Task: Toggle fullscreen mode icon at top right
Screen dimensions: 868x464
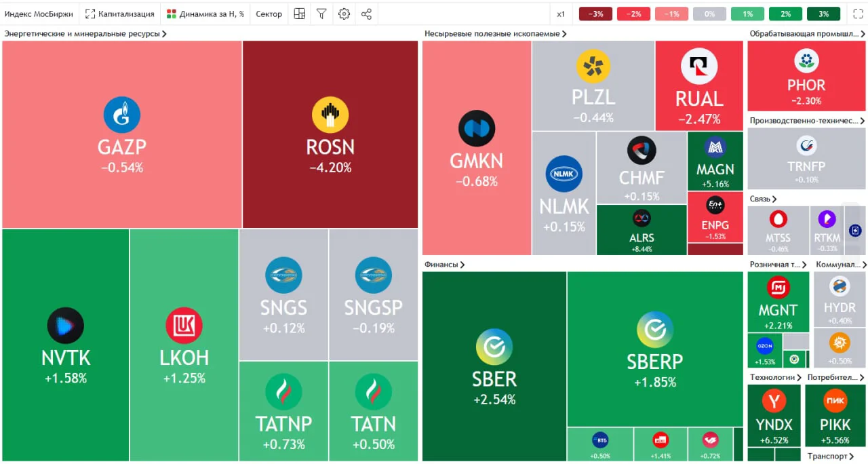Action: 857,14
